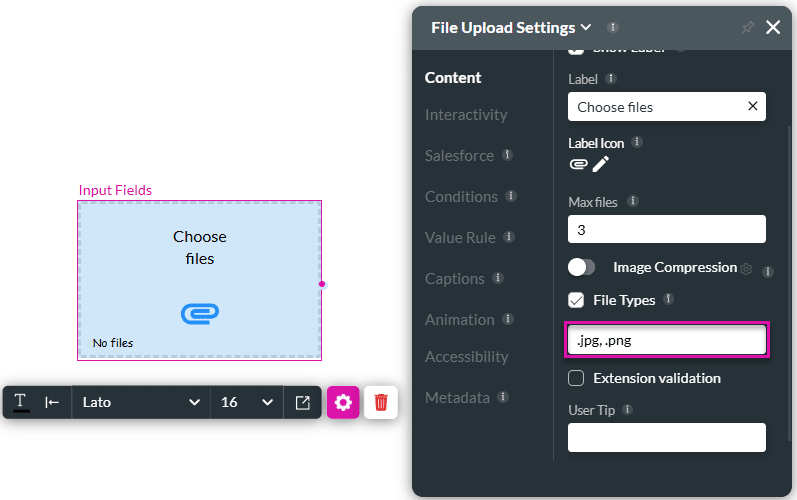Click info icon beside File Upload Settings title

[613, 27]
